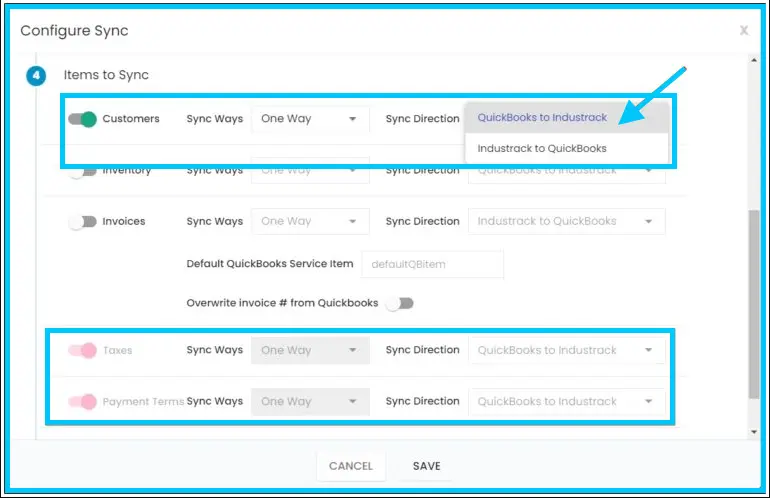The image size is (770, 498).
Task: Open Taxes Sync Direction dropdown
Action: (x=567, y=350)
